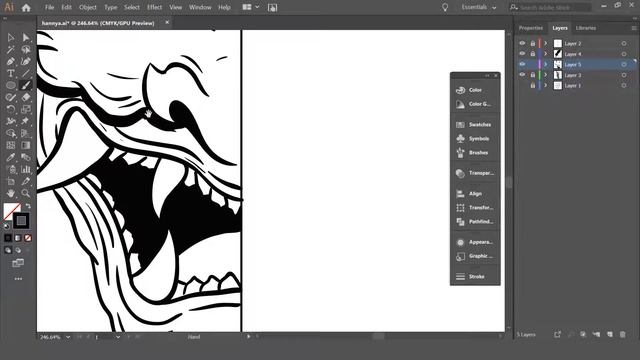Open the Edit Toolbar three-dots button
The width and height of the screenshot is (640, 360).
(x=18, y=279)
